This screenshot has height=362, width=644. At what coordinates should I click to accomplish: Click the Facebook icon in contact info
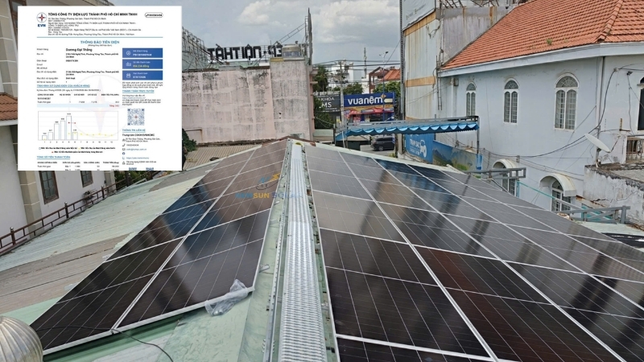pos(124,154)
